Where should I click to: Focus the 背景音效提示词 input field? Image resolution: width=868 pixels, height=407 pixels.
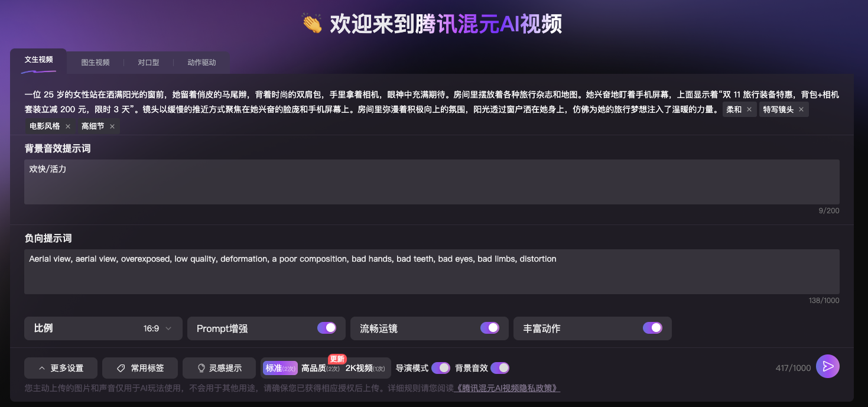tap(432, 182)
